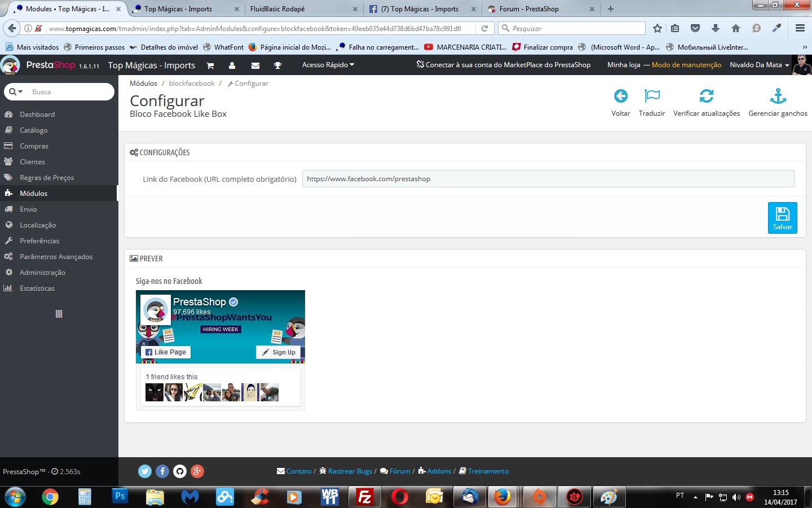Open the Finalizar compra bookmark

(x=542, y=47)
